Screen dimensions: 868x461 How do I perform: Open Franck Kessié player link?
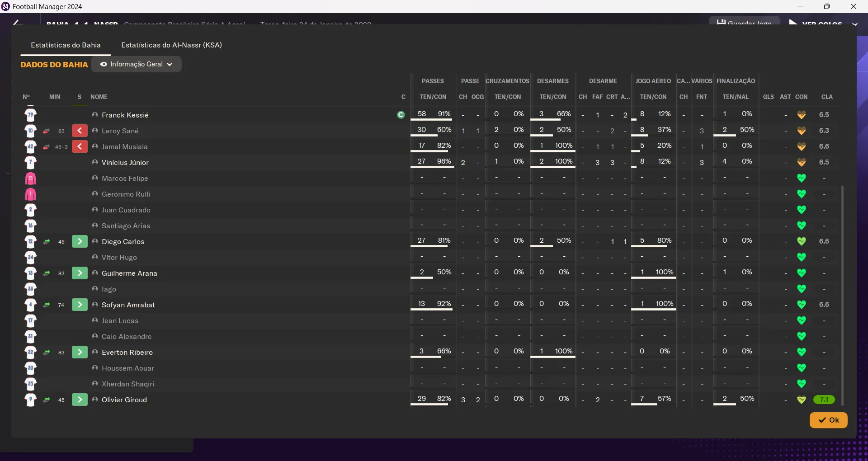point(125,115)
